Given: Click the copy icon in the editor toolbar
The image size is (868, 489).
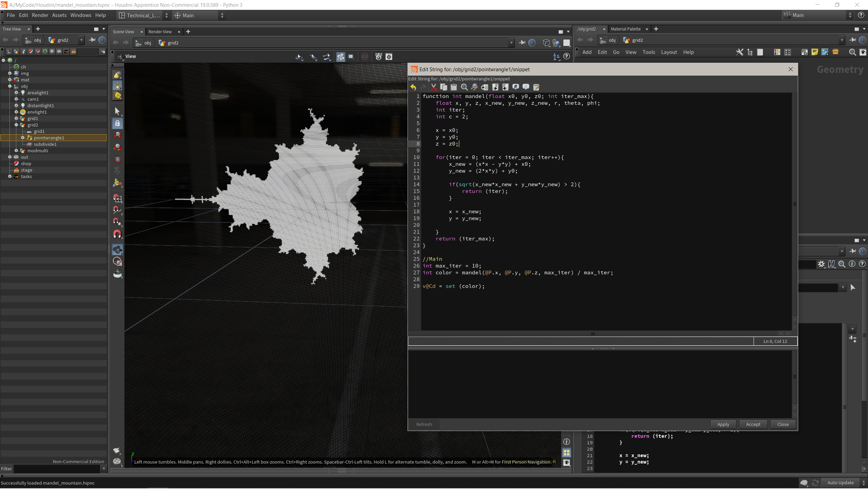Looking at the screenshot, I should tap(443, 87).
